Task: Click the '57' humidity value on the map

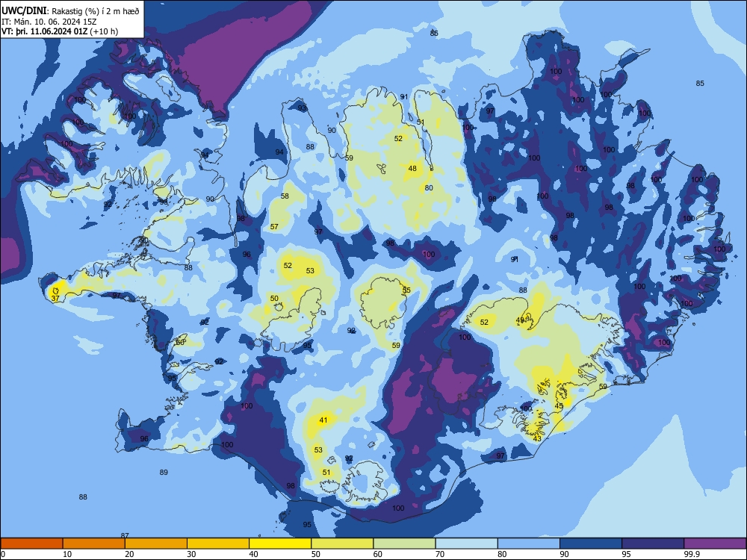Action: [274, 227]
